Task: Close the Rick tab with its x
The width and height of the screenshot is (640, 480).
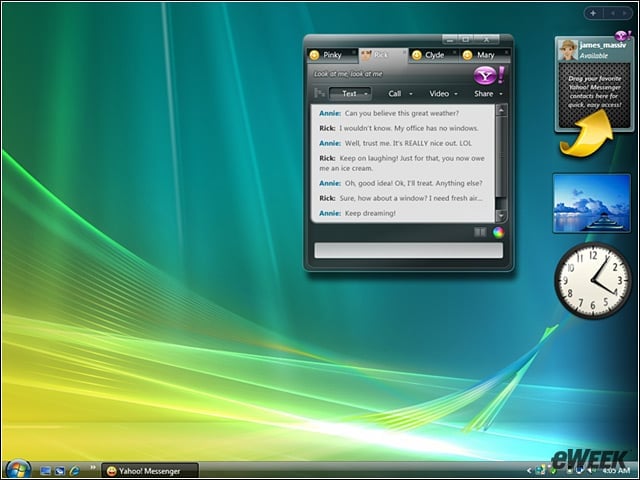Action: (x=404, y=52)
